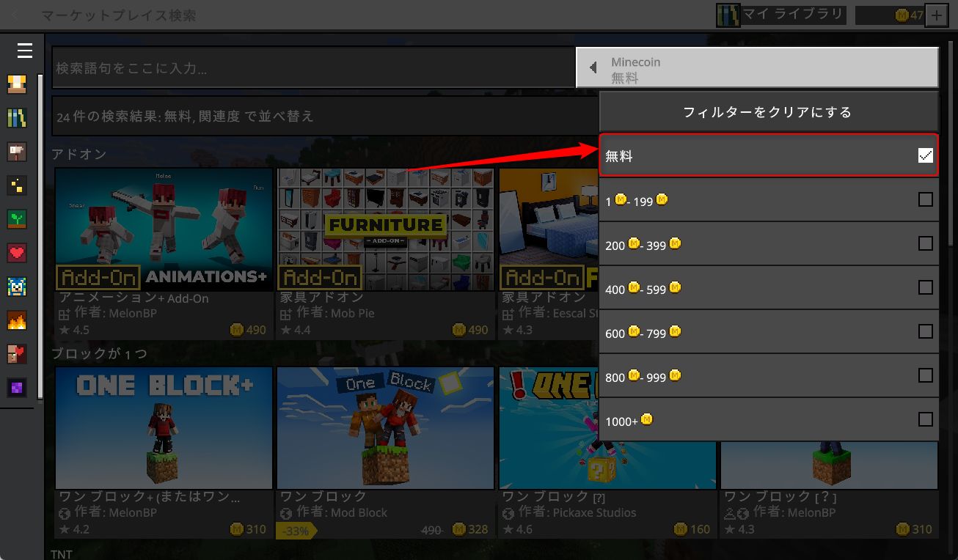Click the author text 作者: Pickaxe Studios
This screenshot has width=958, height=560.
tap(577, 513)
